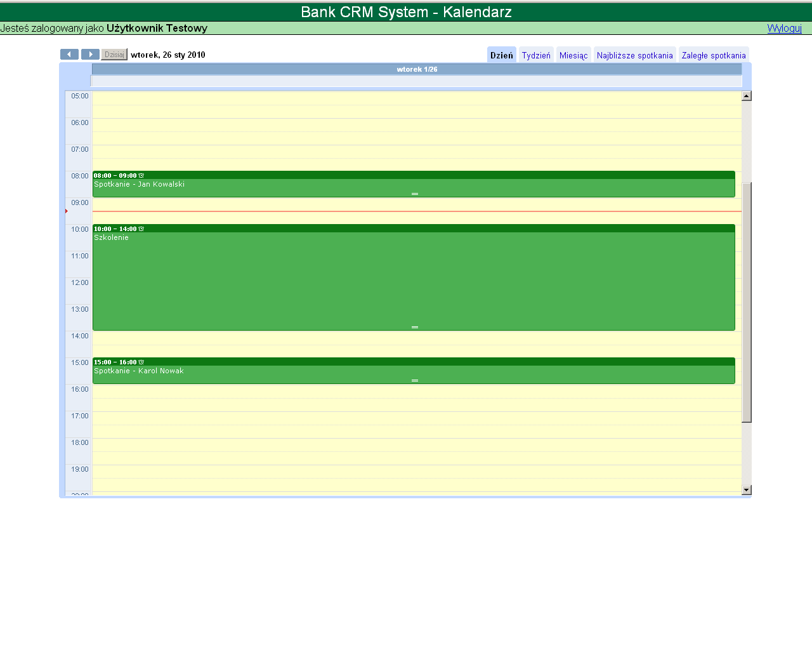Go to previous day with left arrow

coord(69,55)
